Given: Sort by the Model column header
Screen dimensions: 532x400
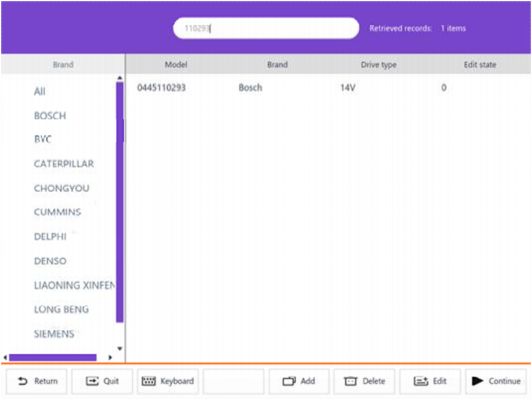Looking at the screenshot, I should pyautogui.click(x=176, y=65).
